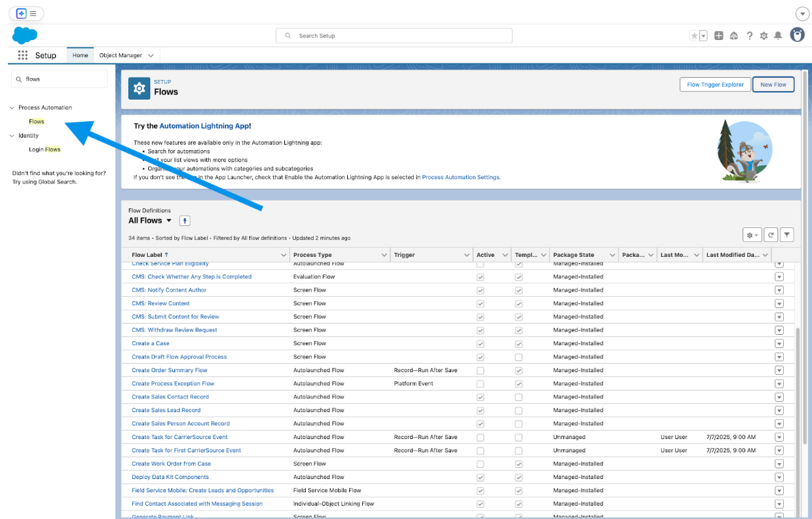812x519 pixels.
Task: Open the Help question mark icon
Action: click(749, 36)
